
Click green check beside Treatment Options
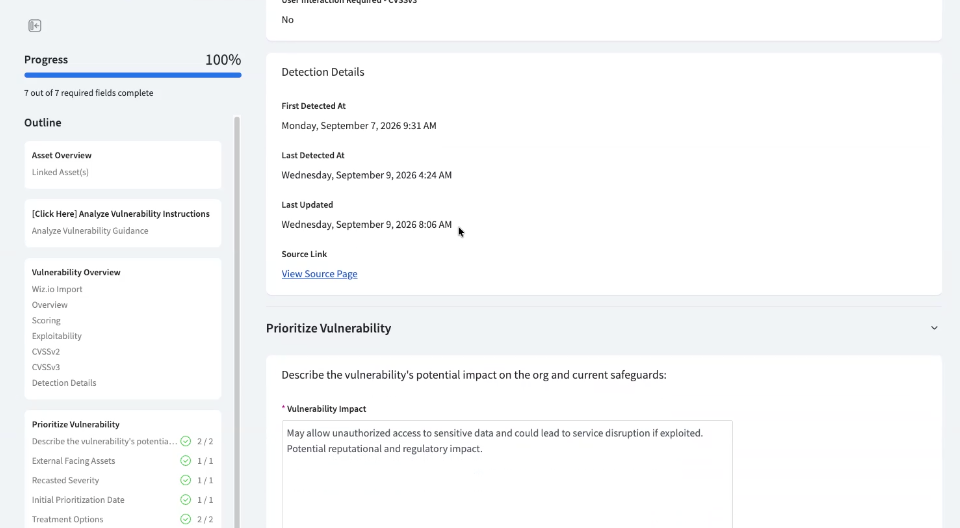pyautogui.click(x=186, y=519)
